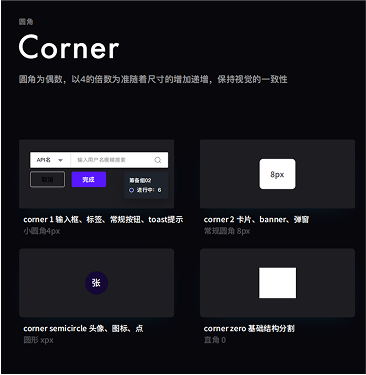Click the 圆角为偶数 description sentence
This screenshot has width=366, height=375.
pos(153,79)
